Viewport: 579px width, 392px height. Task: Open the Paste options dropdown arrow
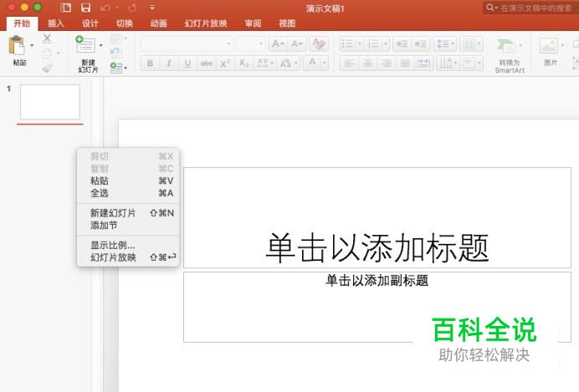pos(32,45)
